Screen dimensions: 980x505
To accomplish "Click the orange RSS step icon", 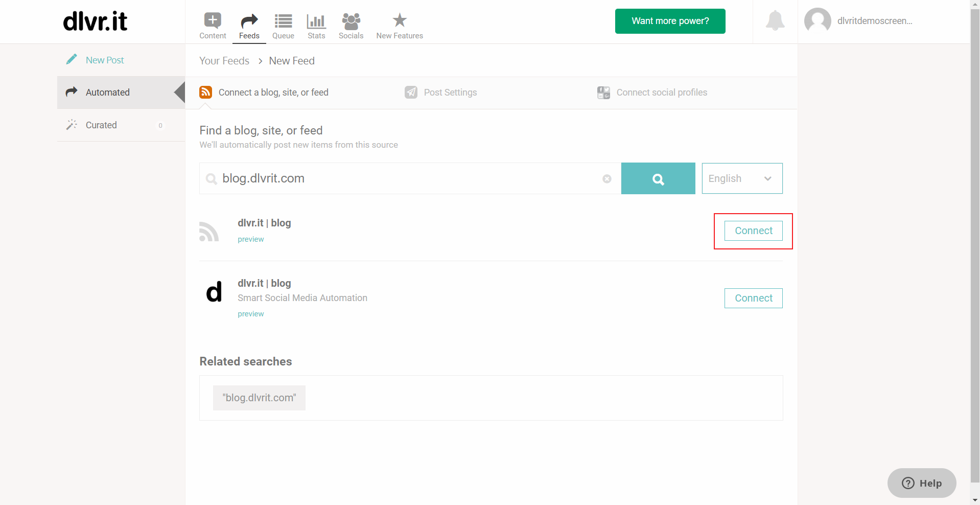I will [x=206, y=92].
